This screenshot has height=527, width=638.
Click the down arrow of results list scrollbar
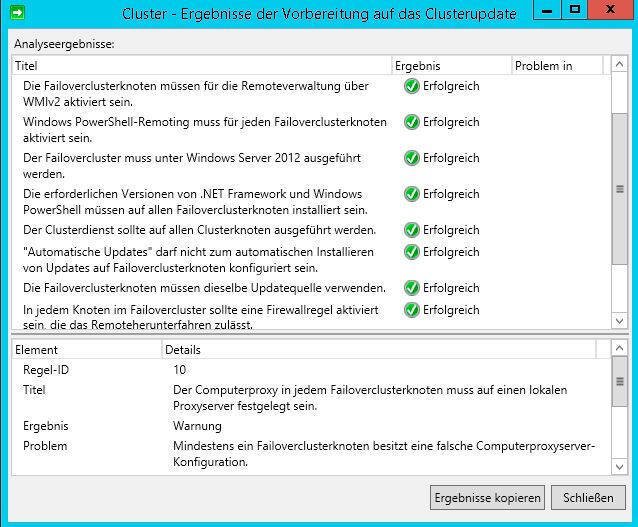coord(619,321)
